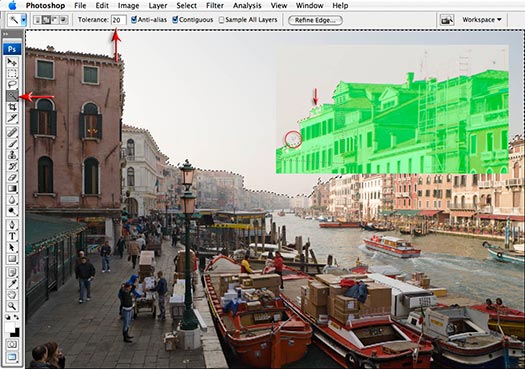
Task: Select the Healing Brush tool
Action: 12,132
